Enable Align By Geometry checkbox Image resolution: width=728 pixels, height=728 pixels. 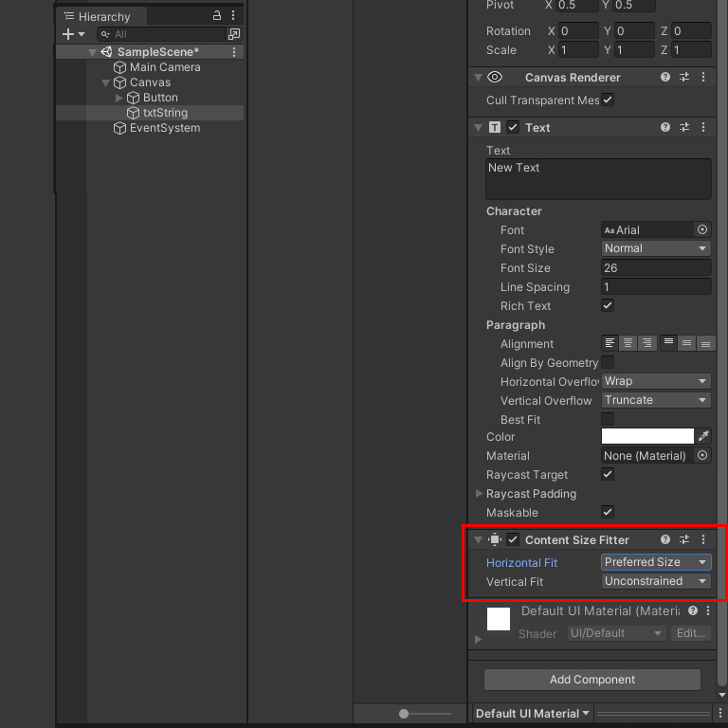pos(608,362)
